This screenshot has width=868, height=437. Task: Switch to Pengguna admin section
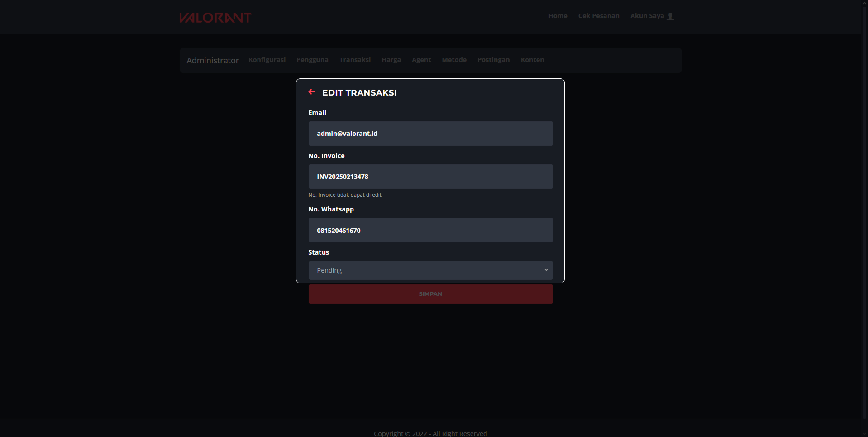click(x=312, y=60)
